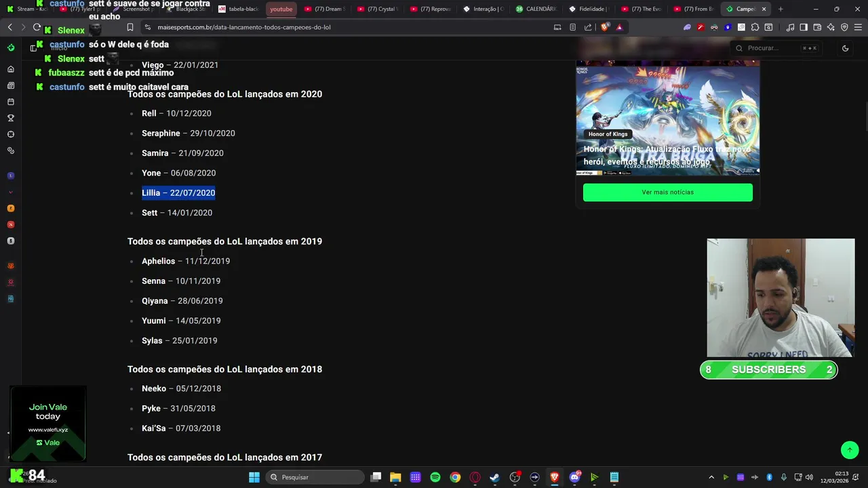Click the Pyke – 31/05/2018 list entry
Viewport: 868px width, 488px height.
pos(178,409)
